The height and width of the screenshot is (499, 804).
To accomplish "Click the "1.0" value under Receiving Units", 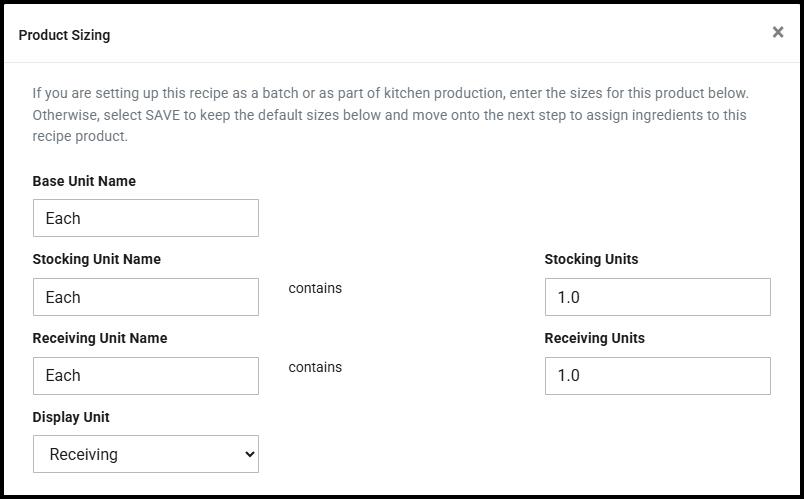I will [x=568, y=376].
